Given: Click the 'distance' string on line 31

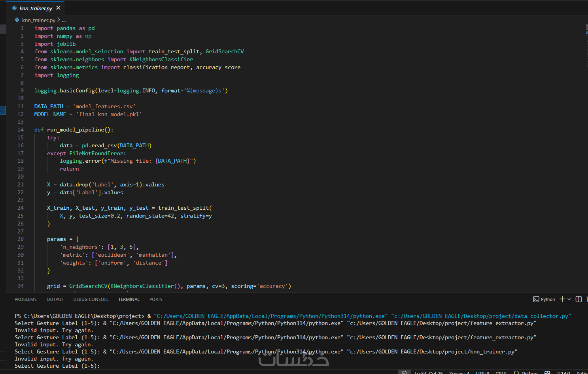Looking at the screenshot, I should tap(149, 263).
